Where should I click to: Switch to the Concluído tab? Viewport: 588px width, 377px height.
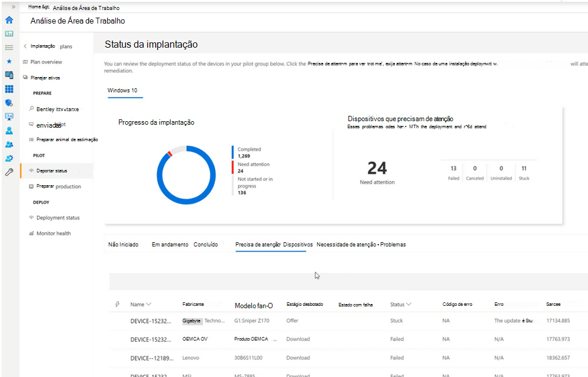pos(205,244)
